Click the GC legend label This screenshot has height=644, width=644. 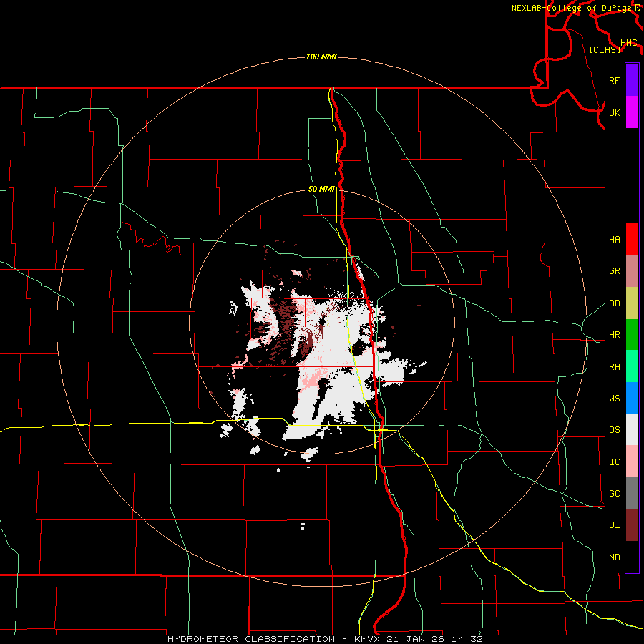coord(615,494)
